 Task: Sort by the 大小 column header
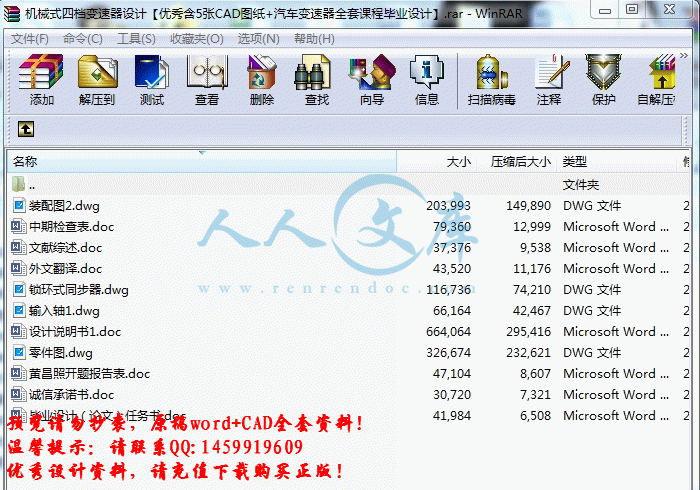click(x=437, y=162)
